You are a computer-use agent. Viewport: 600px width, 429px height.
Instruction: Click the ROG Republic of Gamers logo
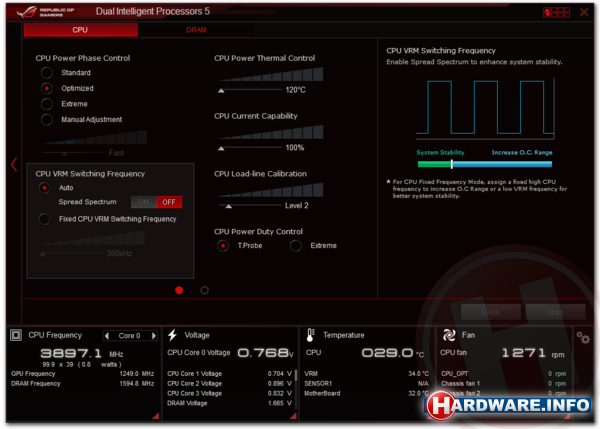pyautogui.click(x=45, y=12)
